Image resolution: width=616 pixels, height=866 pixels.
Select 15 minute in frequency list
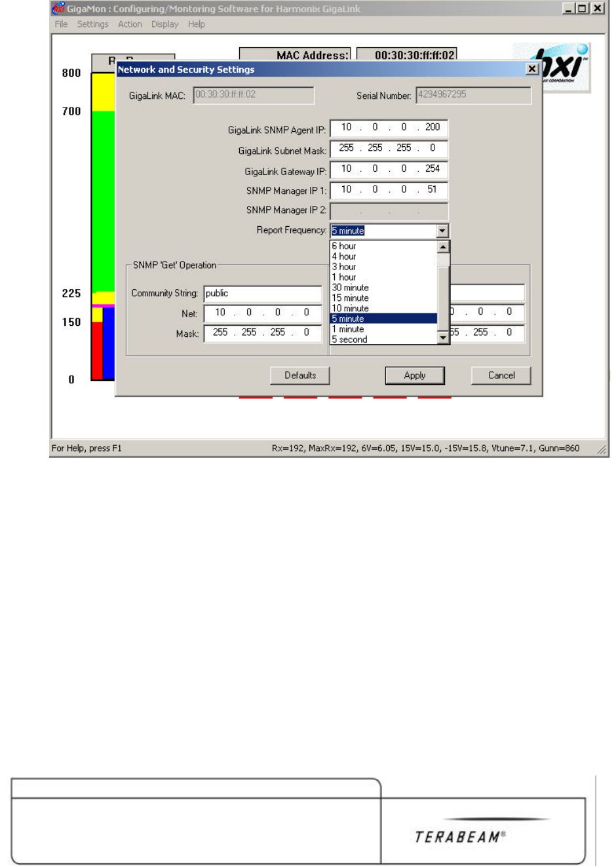[383, 298]
